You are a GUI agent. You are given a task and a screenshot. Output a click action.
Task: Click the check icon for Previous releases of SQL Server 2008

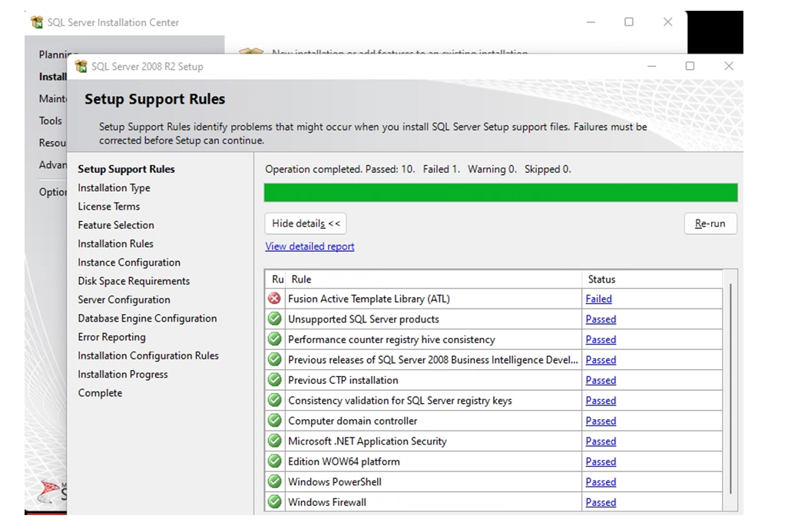pyautogui.click(x=274, y=360)
